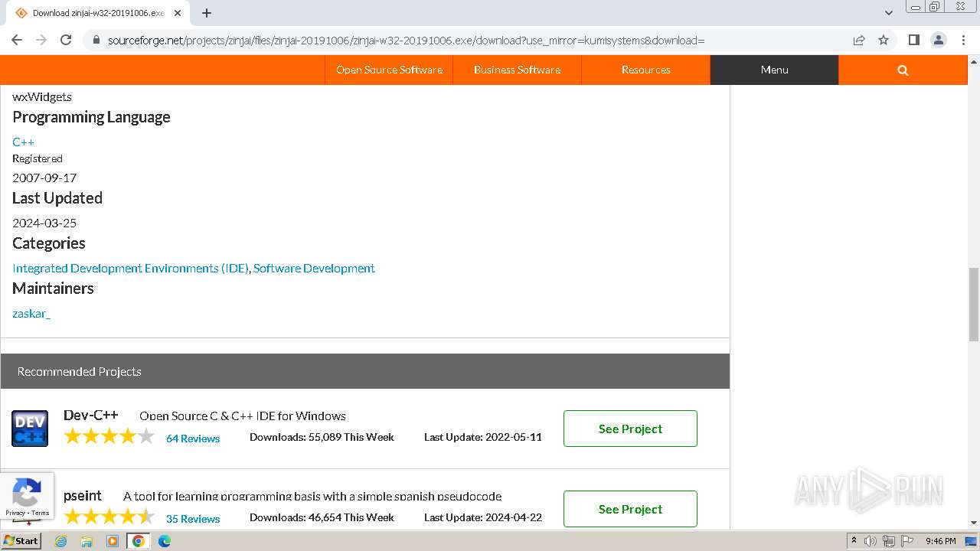Screen dimensions: 980x551
Task: Bookmark page with the star icon
Action: [x=884, y=40]
